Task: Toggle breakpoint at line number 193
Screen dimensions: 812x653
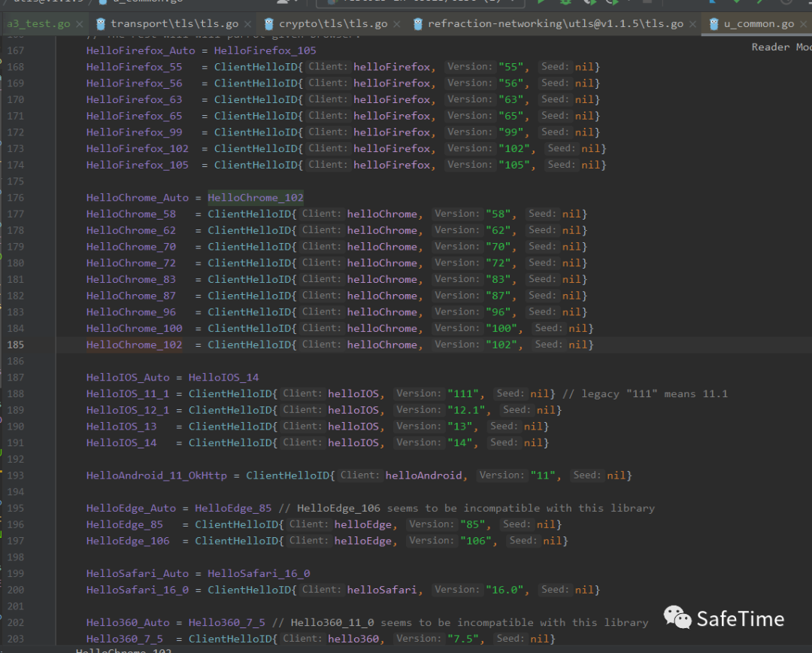Action: (15, 475)
